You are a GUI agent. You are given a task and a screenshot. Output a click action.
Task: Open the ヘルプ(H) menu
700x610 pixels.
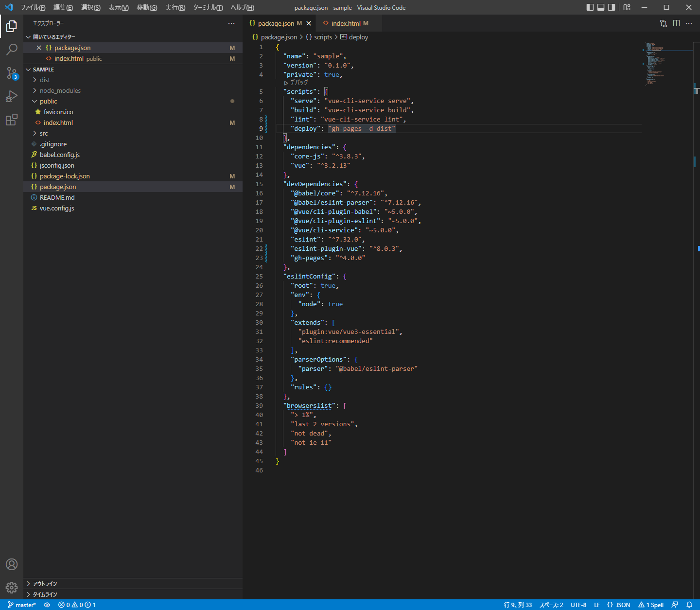click(243, 7)
